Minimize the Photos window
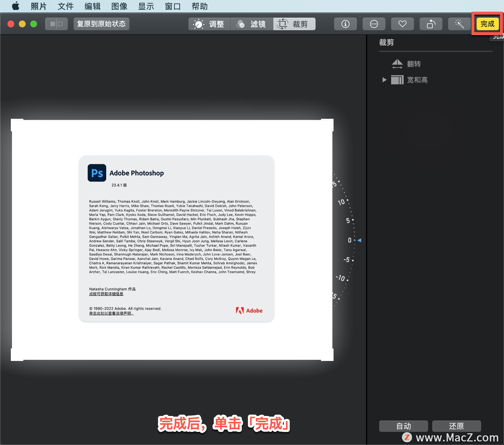The width and height of the screenshot is (504, 445). coord(22,24)
